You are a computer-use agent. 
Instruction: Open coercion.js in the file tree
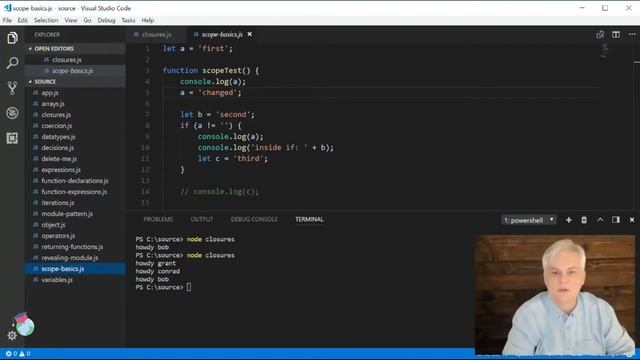76,126
